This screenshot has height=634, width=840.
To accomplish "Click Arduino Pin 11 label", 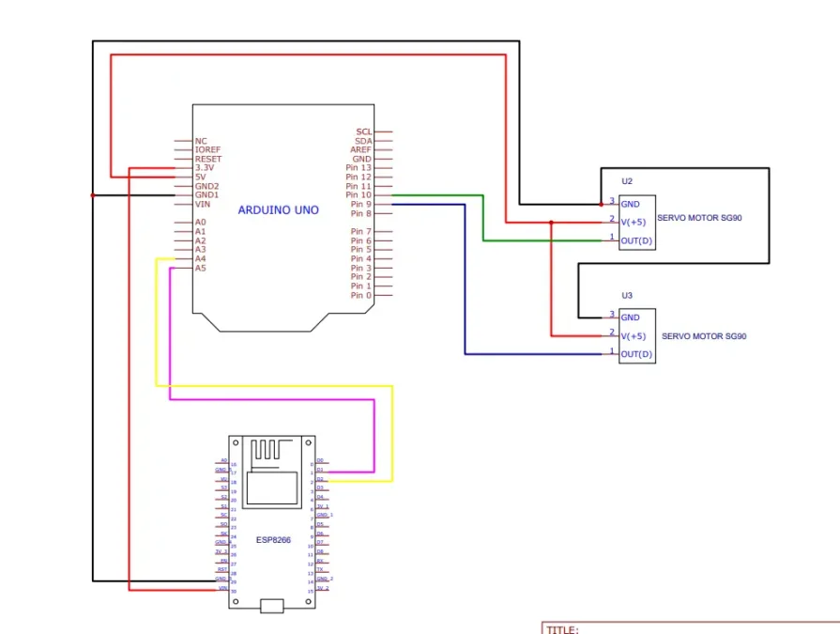I will click(359, 186).
